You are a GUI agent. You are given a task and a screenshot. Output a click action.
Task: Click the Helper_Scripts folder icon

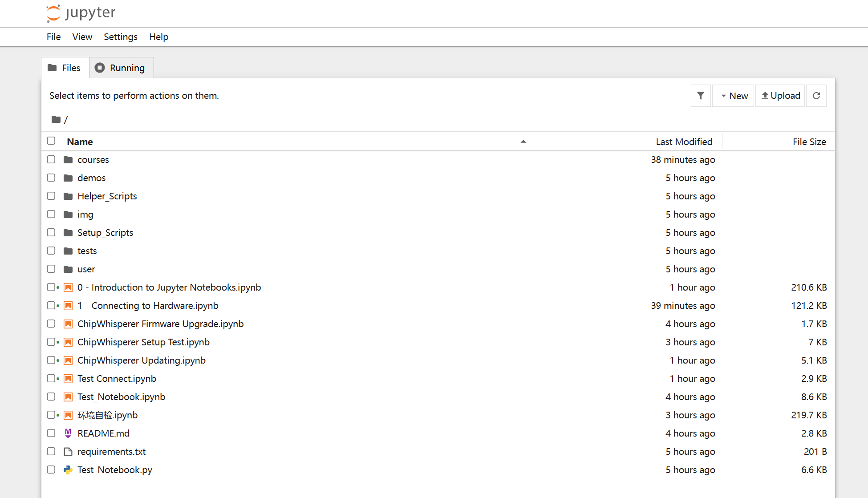[x=68, y=196]
